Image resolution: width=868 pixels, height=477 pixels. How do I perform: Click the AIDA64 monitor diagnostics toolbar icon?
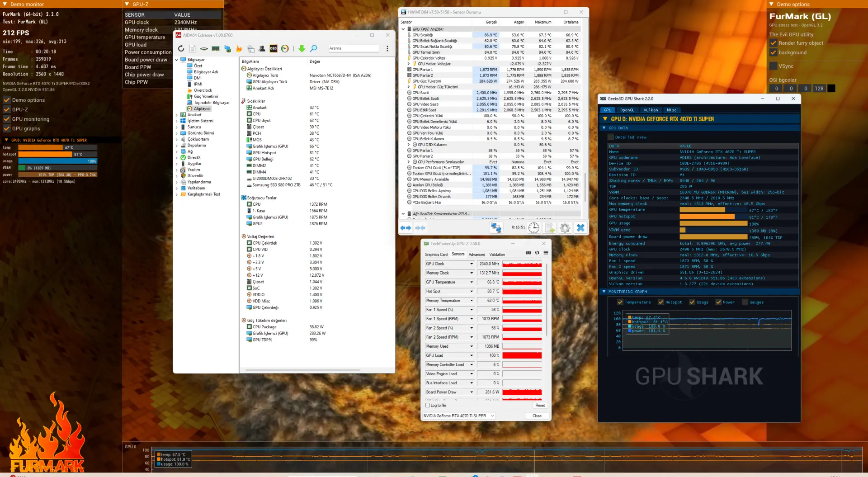click(x=227, y=48)
